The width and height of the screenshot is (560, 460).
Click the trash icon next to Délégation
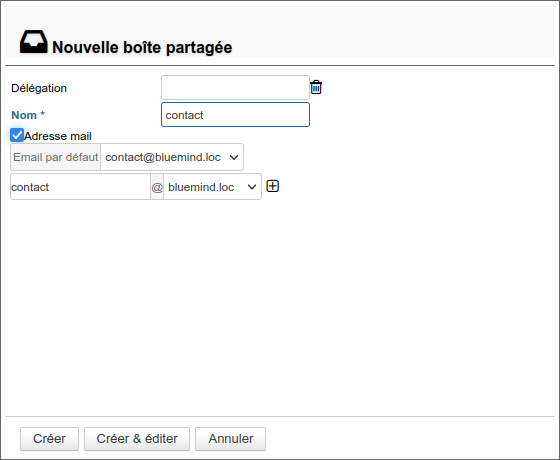pyautogui.click(x=316, y=87)
